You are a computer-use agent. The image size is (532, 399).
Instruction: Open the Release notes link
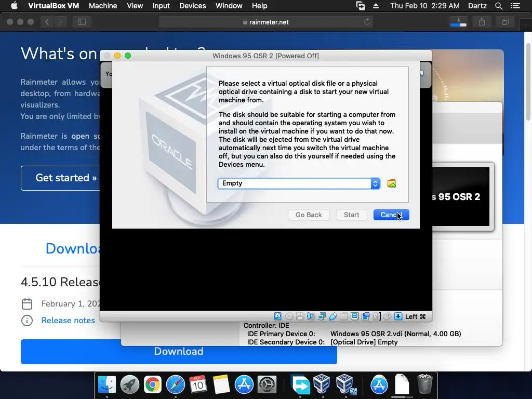(x=68, y=320)
